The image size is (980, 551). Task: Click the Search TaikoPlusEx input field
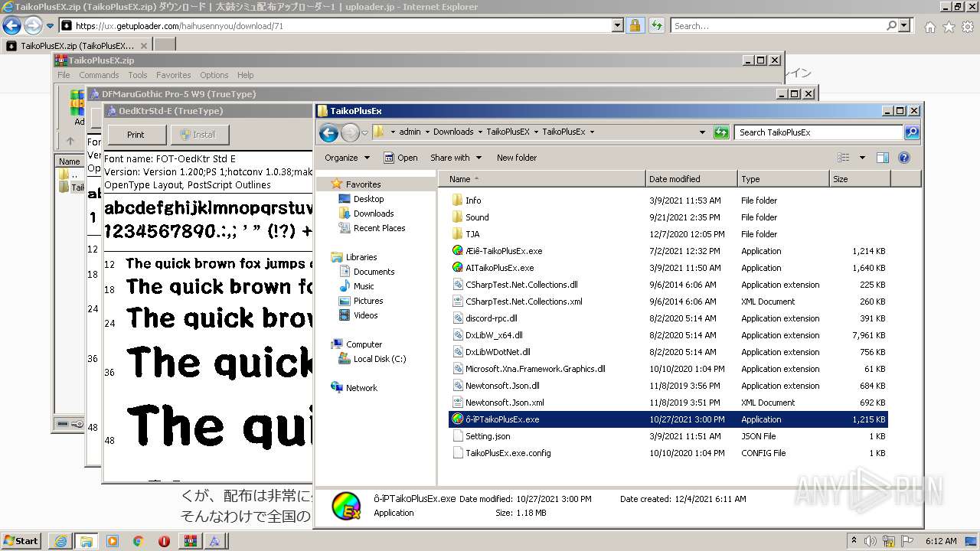point(818,132)
